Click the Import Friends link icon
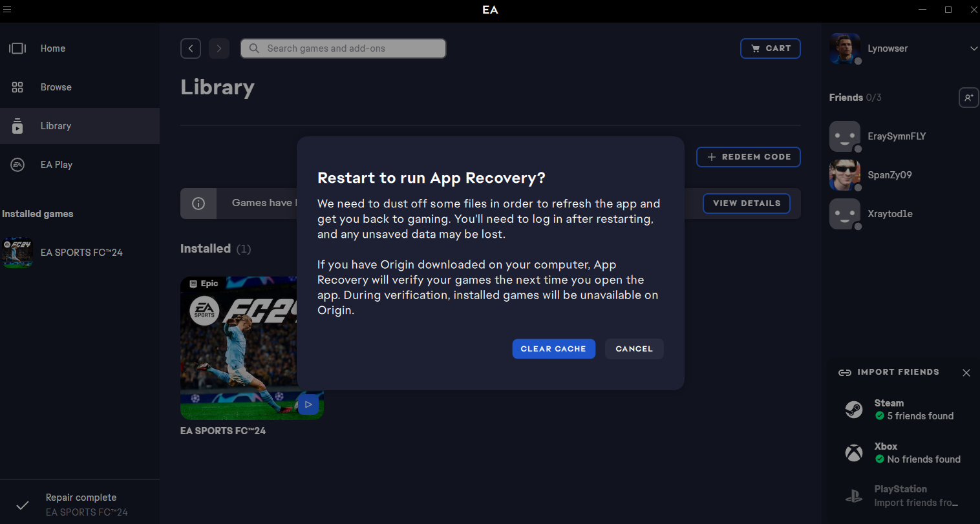 tap(845, 373)
